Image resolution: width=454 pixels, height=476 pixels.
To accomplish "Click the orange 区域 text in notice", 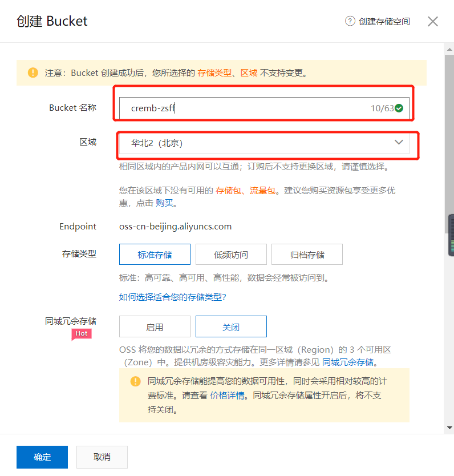I will 249,73.
